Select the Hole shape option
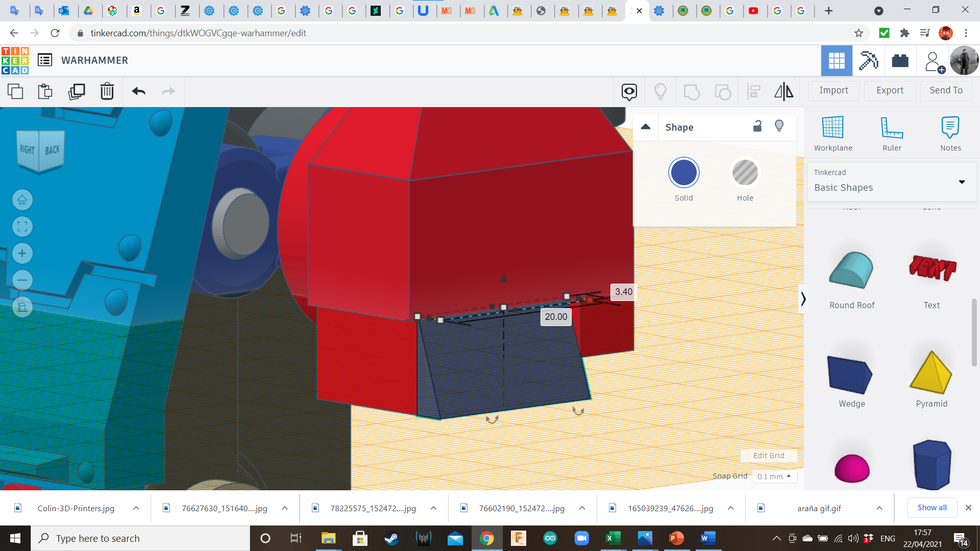This screenshot has height=551, width=980. 745,173
